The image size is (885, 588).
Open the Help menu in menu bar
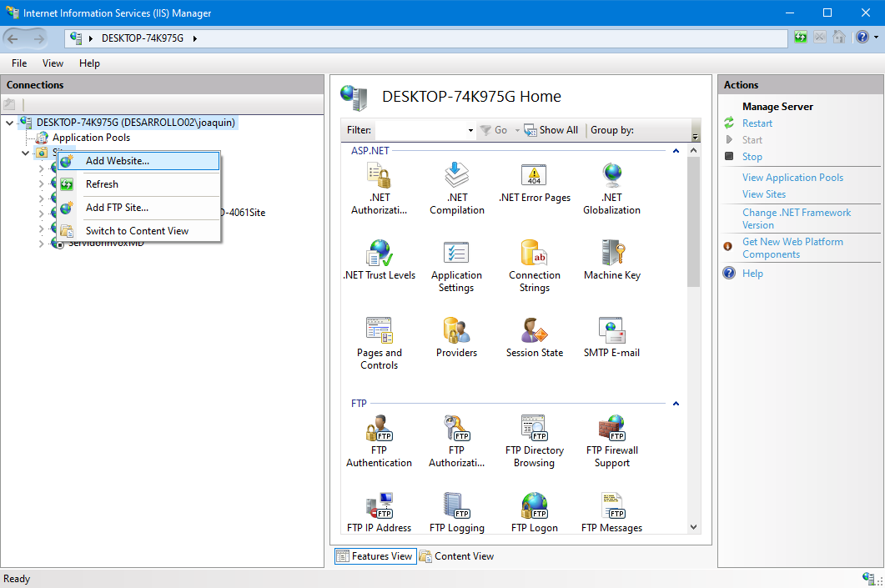(89, 63)
